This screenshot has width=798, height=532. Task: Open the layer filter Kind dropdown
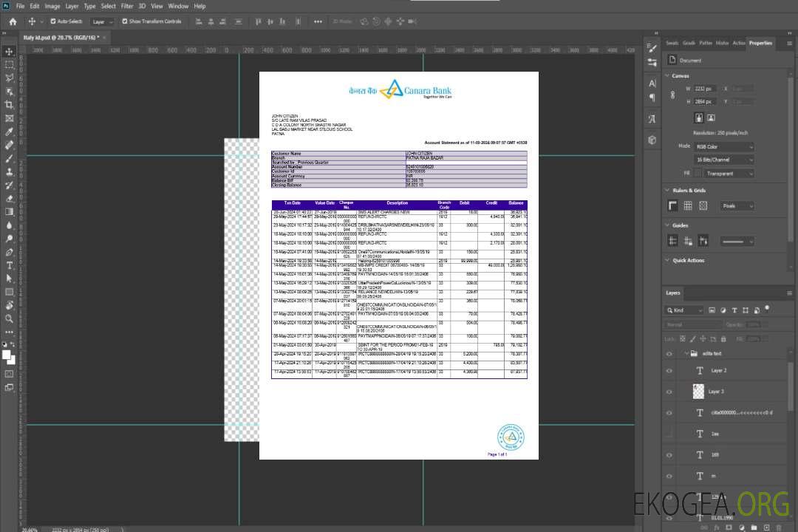[684, 310]
